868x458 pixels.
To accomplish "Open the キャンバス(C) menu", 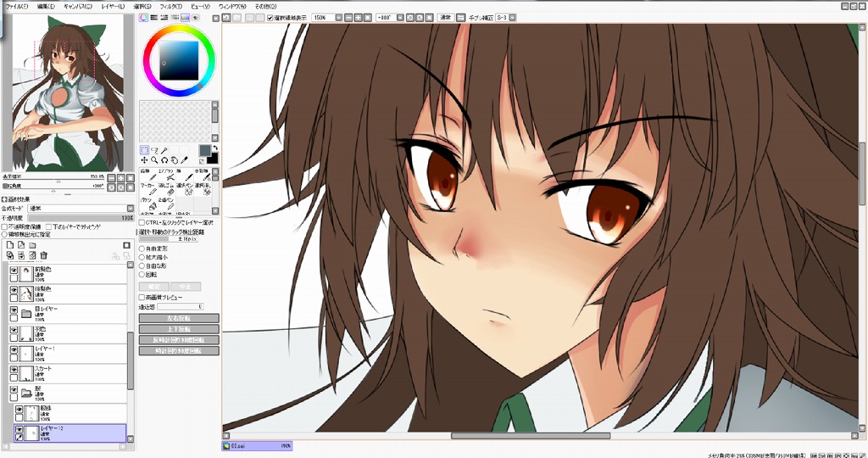I will pos(78,6).
